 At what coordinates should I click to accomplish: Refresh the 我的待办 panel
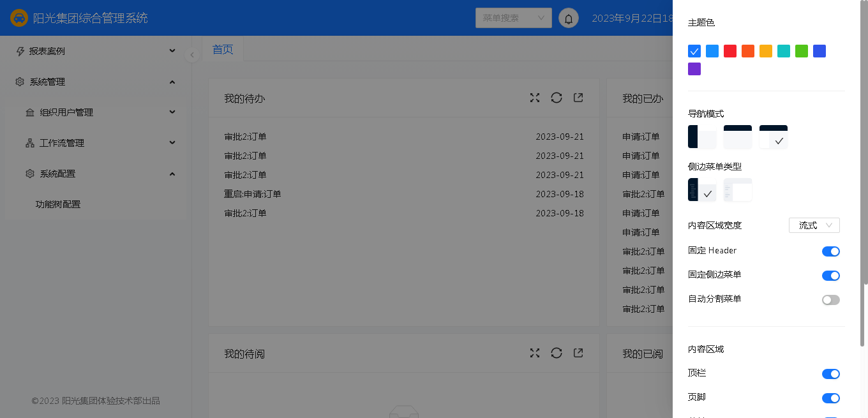click(557, 98)
